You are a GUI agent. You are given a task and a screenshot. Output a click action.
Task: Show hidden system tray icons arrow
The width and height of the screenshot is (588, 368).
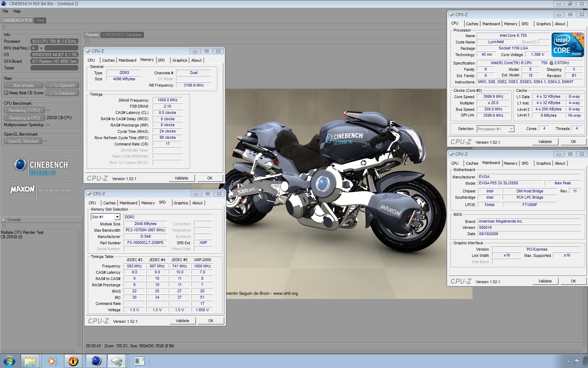[568, 361]
